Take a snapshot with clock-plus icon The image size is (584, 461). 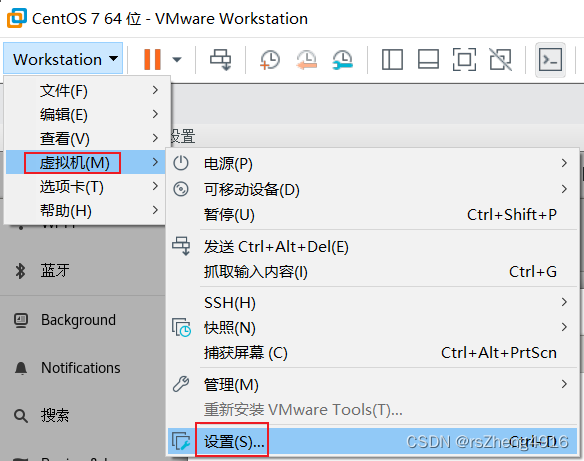270,60
